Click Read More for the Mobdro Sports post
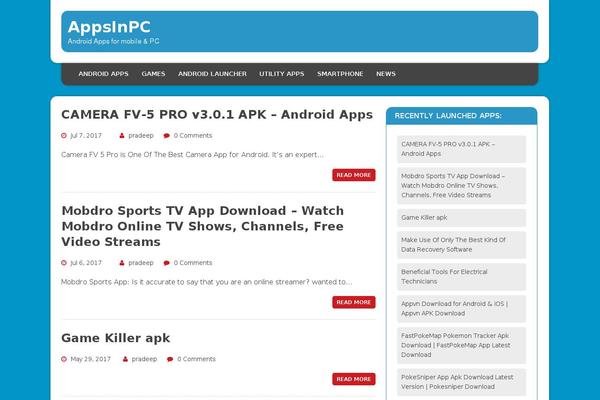The height and width of the screenshot is (400, 600). click(x=354, y=302)
